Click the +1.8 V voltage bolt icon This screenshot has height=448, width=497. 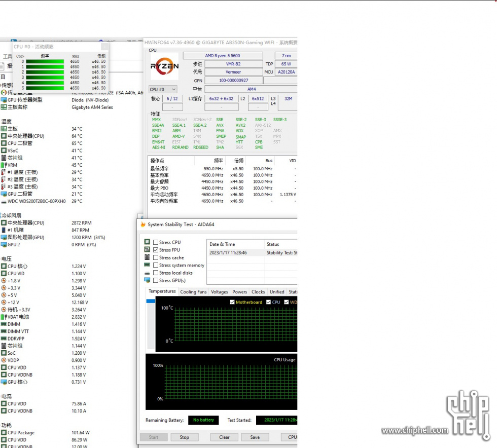click(x=4, y=281)
